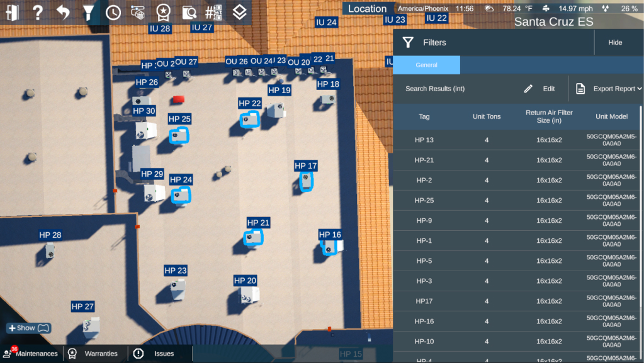Screen dimensions: 644x363
Task: Click the warranty ribbon badge toolbar icon
Action: pos(163,12)
